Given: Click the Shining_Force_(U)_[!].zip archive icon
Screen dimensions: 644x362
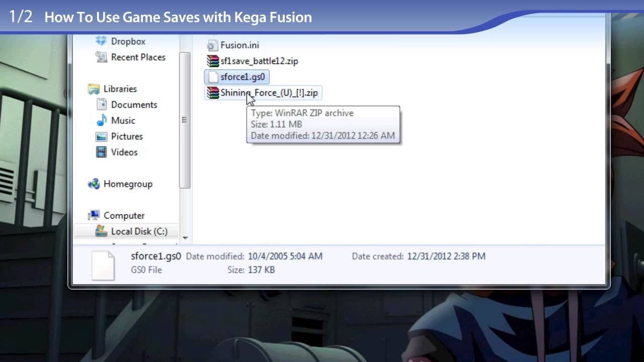Looking at the screenshot, I should pyautogui.click(x=213, y=93).
